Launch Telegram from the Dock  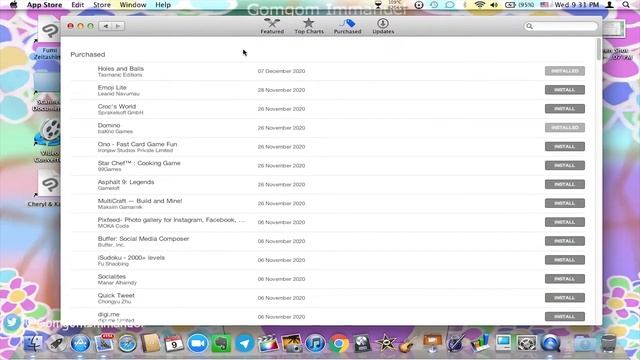244,343
